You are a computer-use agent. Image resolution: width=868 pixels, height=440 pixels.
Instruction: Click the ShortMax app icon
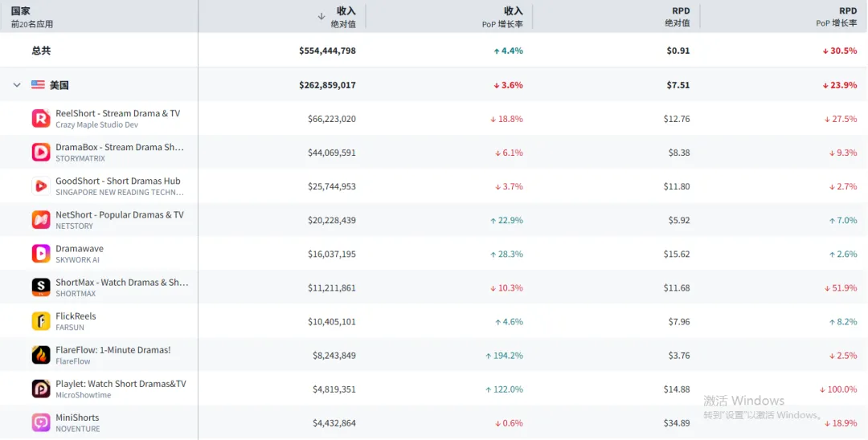coord(41,287)
